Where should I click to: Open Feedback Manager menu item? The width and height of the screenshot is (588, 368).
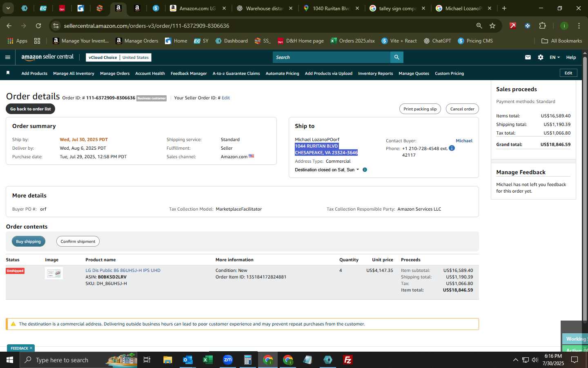[189, 74]
